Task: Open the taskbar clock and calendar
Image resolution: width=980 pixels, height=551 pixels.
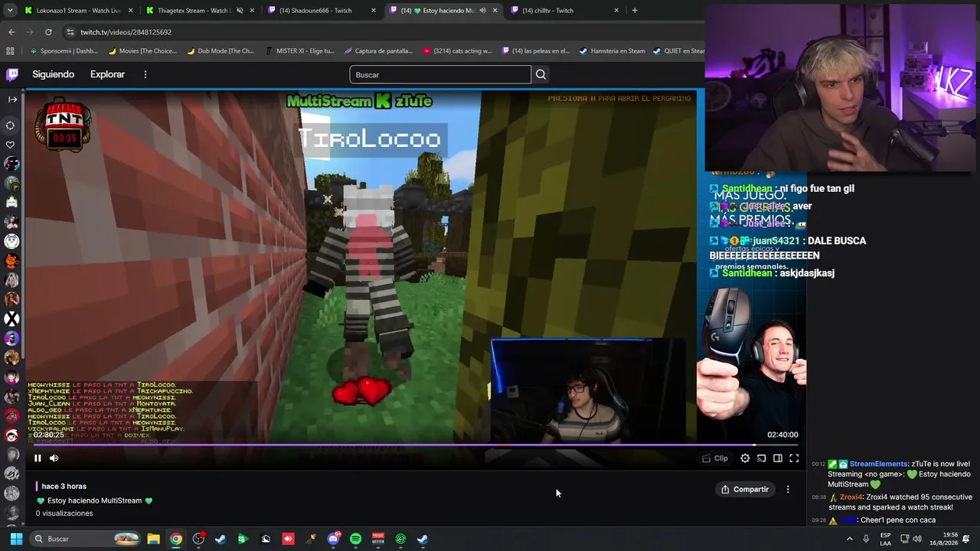Action: pyautogui.click(x=943, y=539)
